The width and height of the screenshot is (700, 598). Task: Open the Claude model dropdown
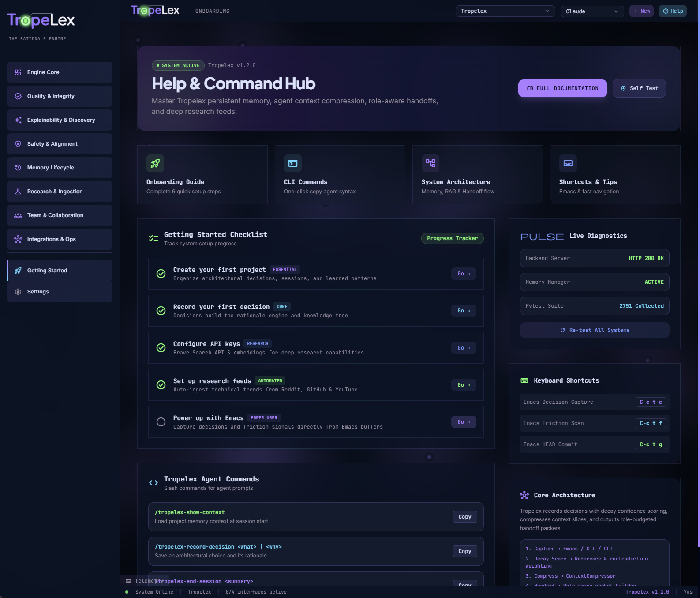[592, 11]
